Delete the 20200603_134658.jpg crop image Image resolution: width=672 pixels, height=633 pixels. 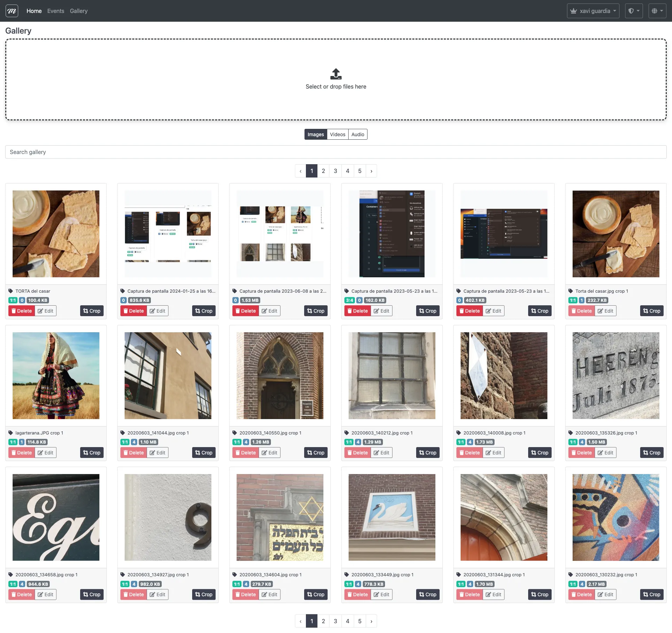pyautogui.click(x=21, y=594)
